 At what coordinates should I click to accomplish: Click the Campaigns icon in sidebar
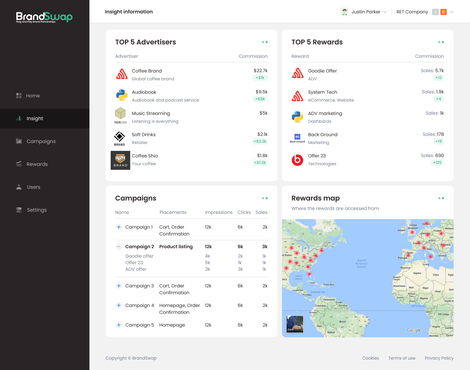pos(19,141)
